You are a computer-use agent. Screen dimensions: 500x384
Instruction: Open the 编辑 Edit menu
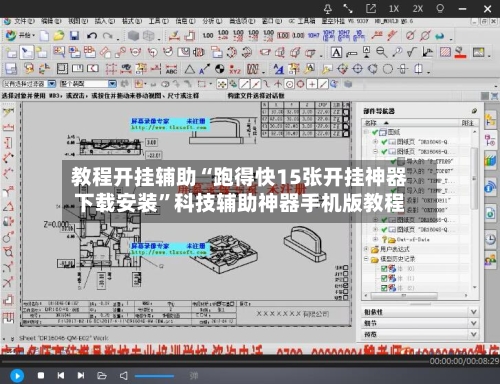coord(51,21)
